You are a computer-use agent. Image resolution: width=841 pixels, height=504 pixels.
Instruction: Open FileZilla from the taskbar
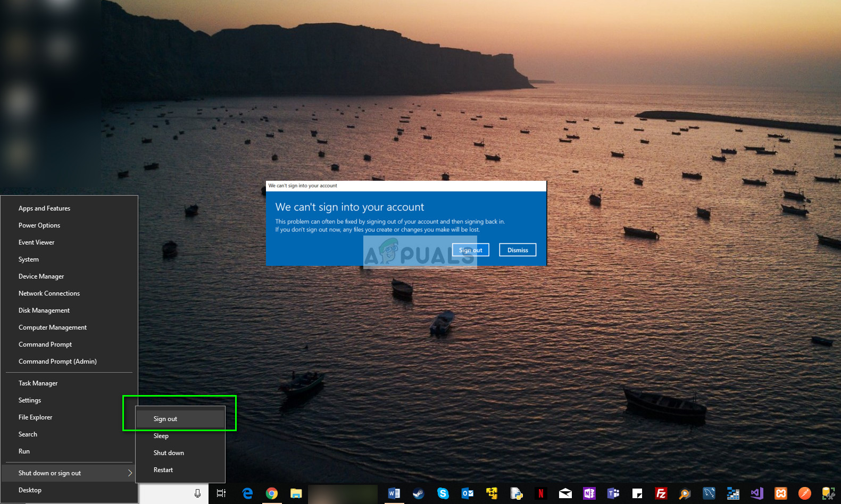[x=661, y=494]
